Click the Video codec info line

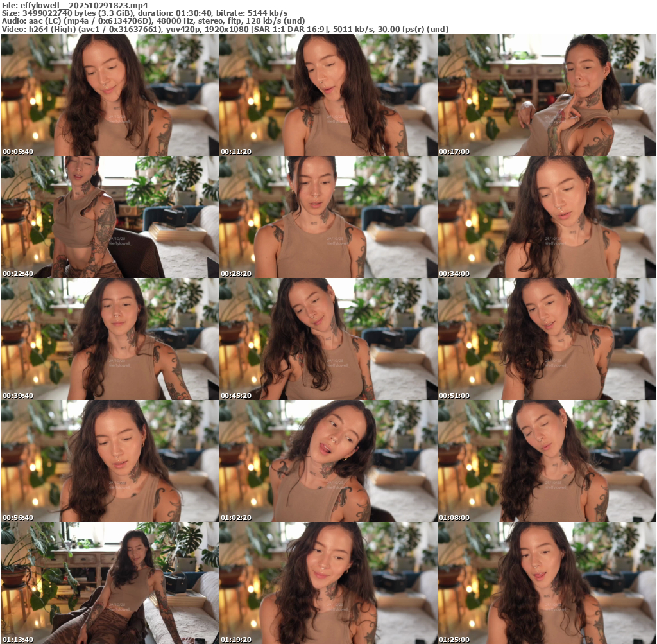[x=225, y=30]
